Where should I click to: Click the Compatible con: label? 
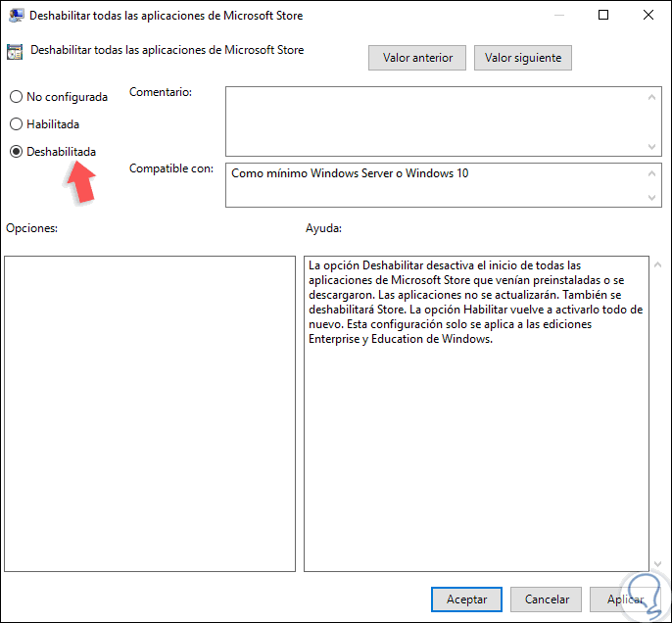coord(171,168)
